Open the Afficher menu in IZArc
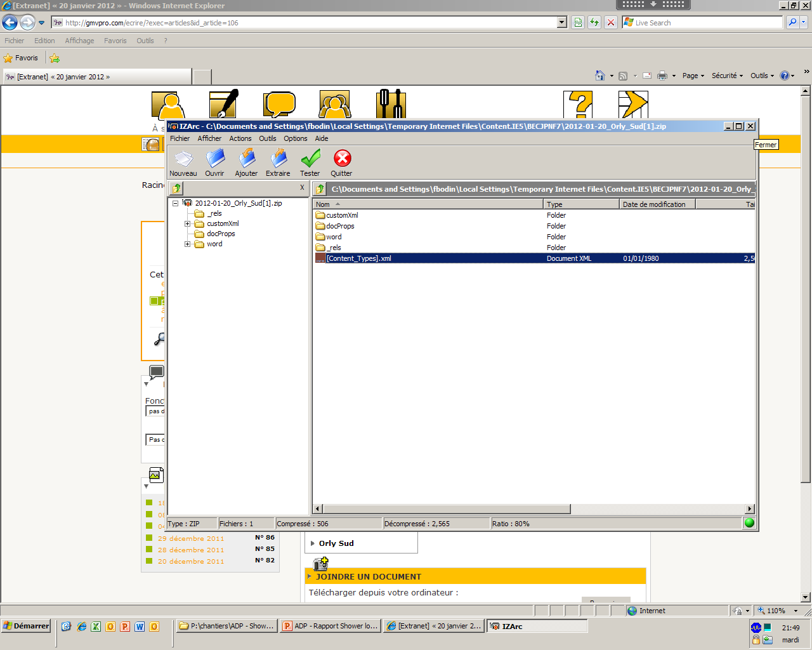This screenshot has height=650, width=812. (209, 138)
